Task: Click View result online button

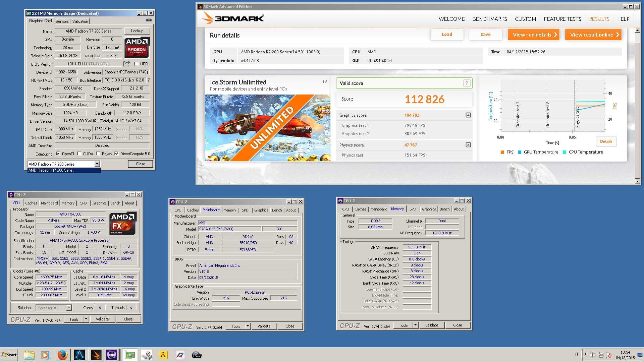Action: pos(593,35)
